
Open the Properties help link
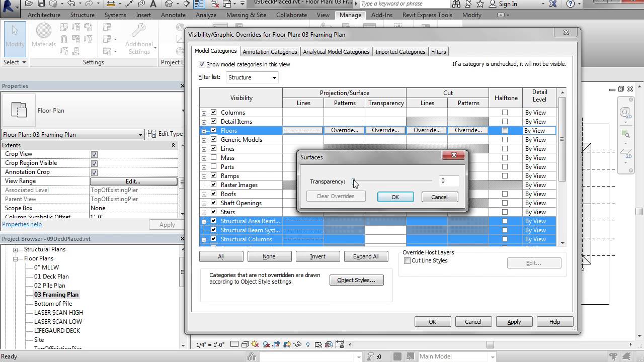point(22,224)
